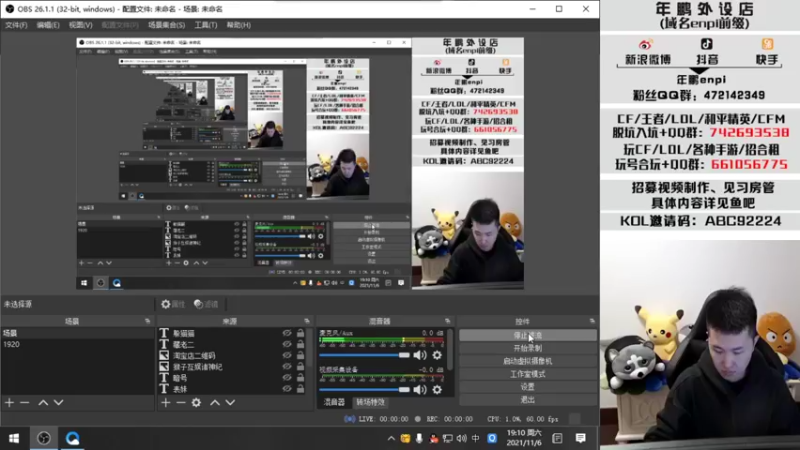Click the 停止推流 streaming button
The height and width of the screenshot is (450, 800).
pos(528,335)
